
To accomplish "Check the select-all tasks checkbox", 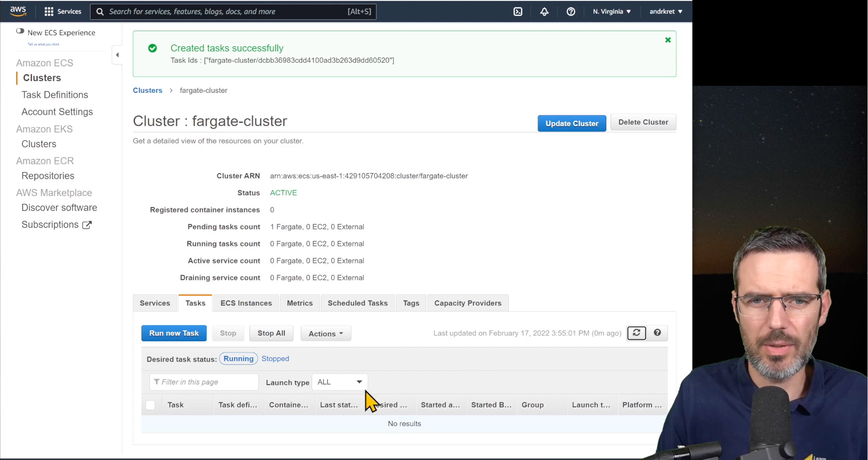I will (x=150, y=405).
